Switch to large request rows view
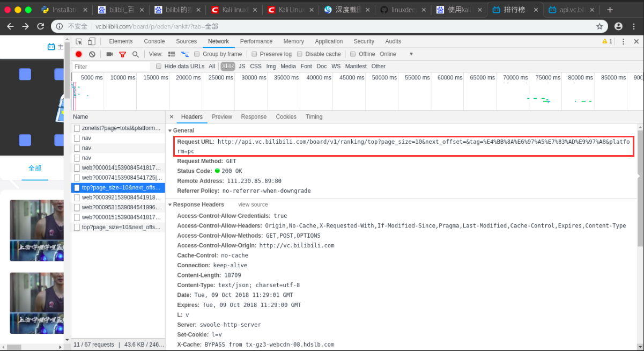This screenshot has height=351, width=644. (x=172, y=54)
